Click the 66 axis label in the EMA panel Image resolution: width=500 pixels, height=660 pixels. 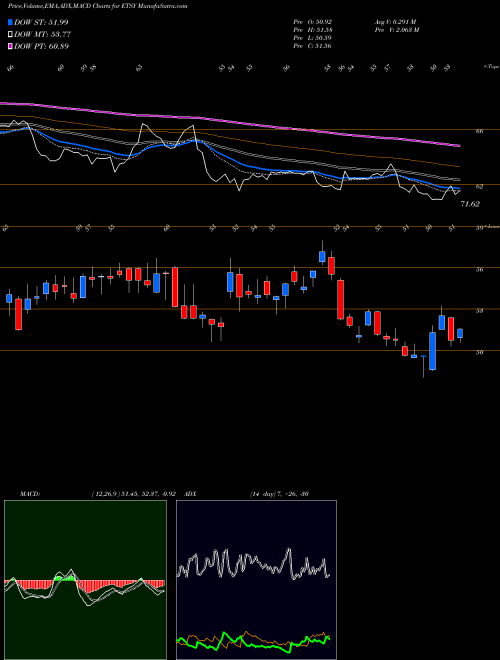click(x=479, y=131)
